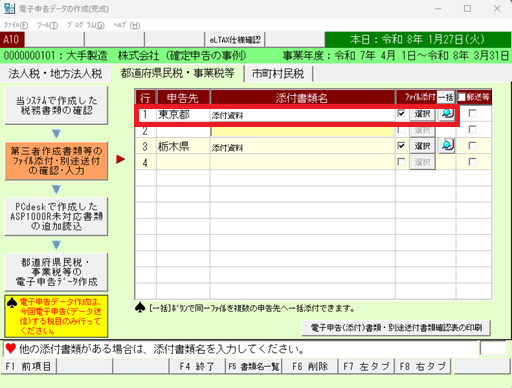Open the ツール(T) menu
512x388 pixels.
(47, 25)
